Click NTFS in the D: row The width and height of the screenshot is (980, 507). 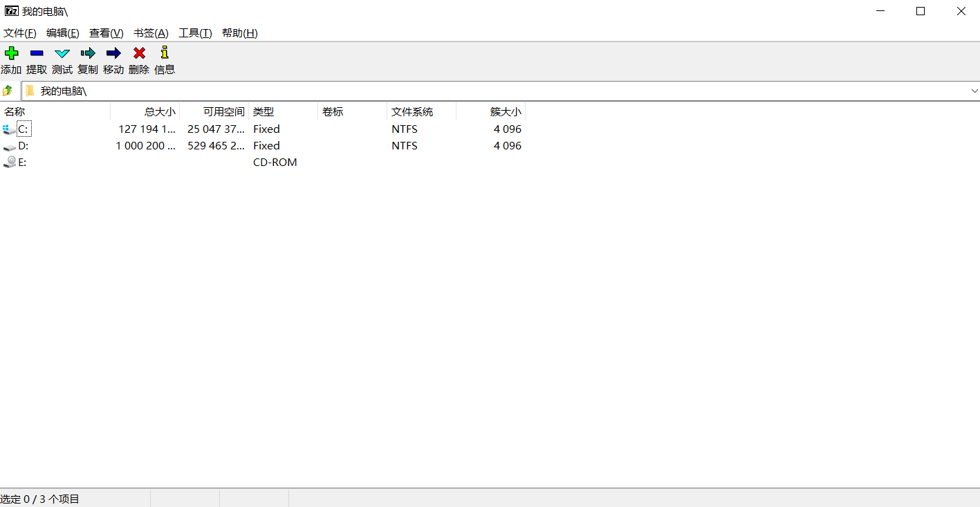click(x=405, y=146)
